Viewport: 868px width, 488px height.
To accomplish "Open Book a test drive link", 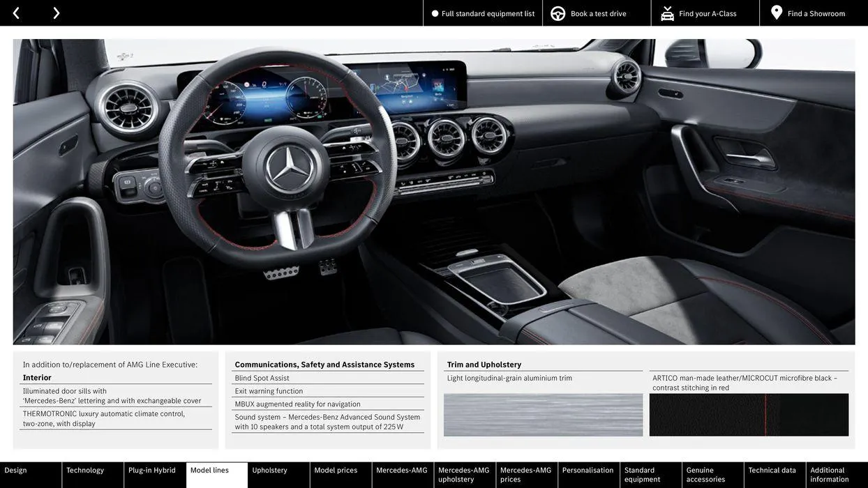I will coord(598,13).
